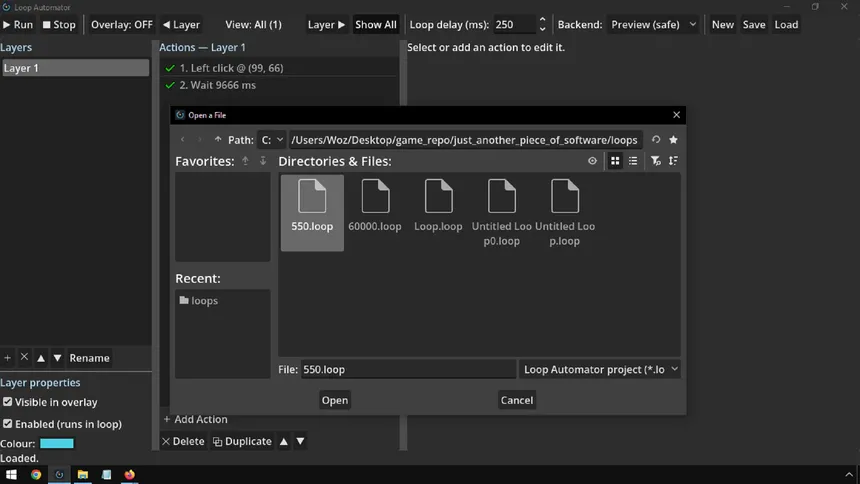
Task: Select Layer 1 in Layers list
Action: pyautogui.click(x=75, y=68)
